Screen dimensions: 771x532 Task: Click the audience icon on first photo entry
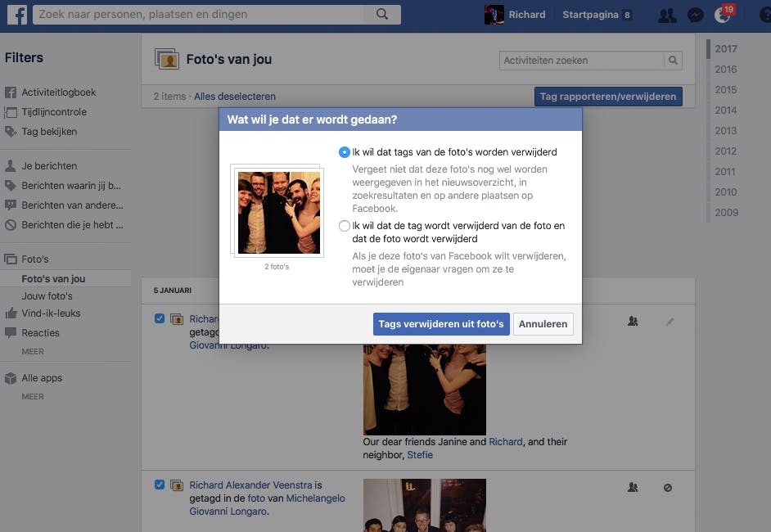[633, 322]
